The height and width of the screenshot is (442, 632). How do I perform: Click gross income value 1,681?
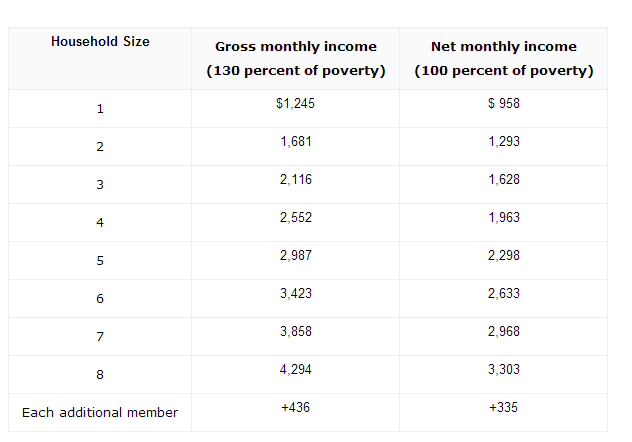coord(296,142)
